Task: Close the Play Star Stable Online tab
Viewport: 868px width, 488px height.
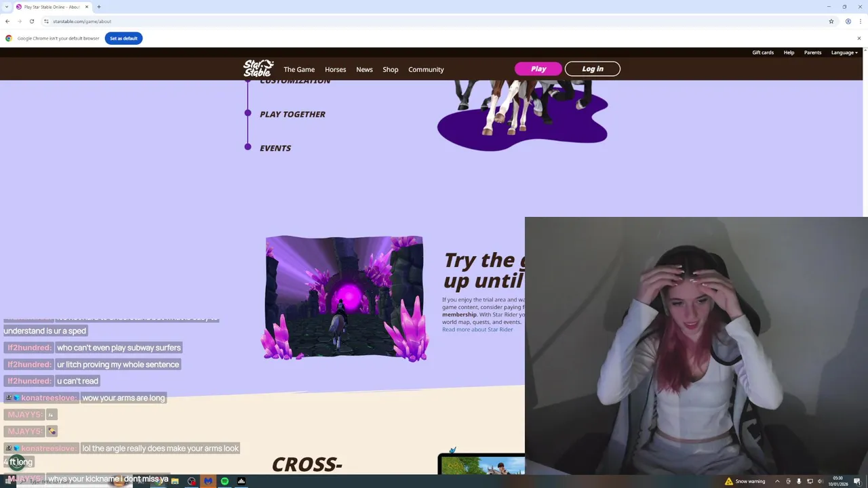Action: pyautogui.click(x=87, y=7)
